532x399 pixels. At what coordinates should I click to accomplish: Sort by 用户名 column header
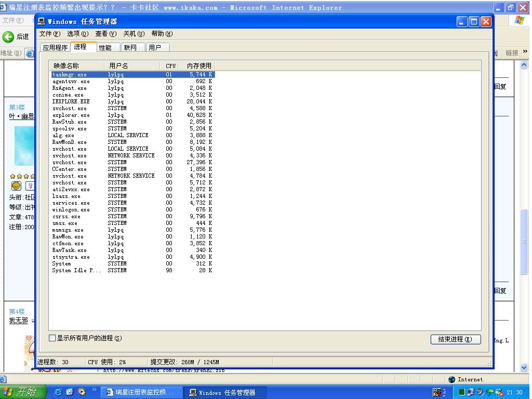click(x=132, y=65)
